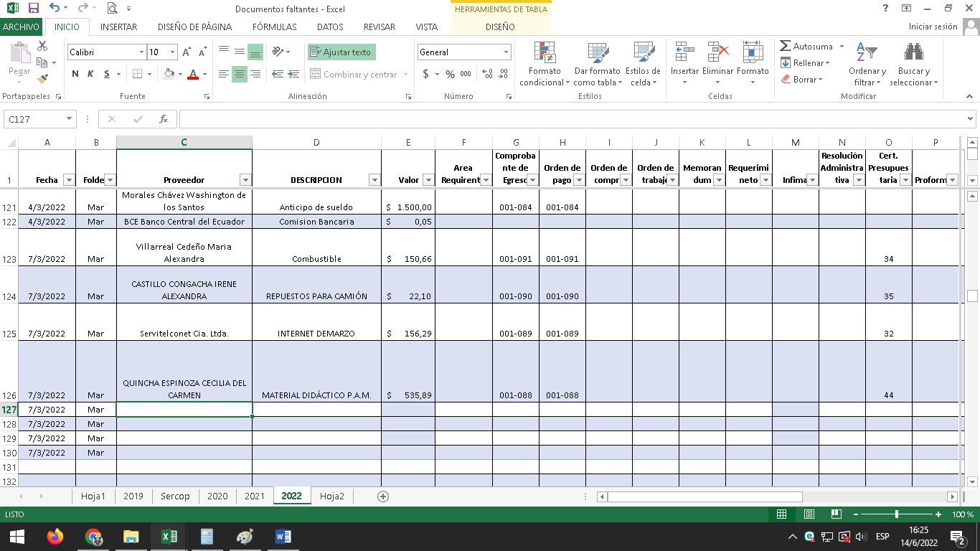Viewport: 980px width, 551px height.
Task: Click the zoom slider handle in status bar
Action: (897, 514)
